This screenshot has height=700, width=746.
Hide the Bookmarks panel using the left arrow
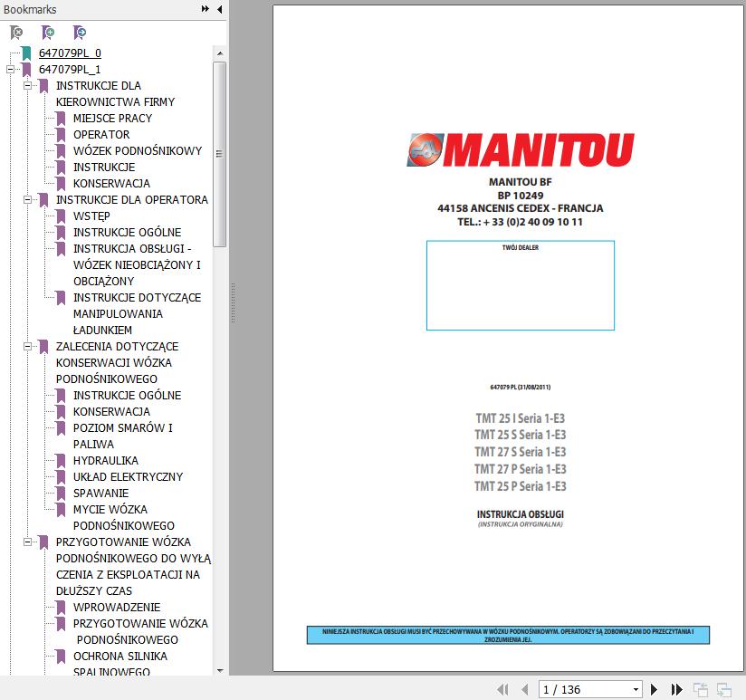pos(220,9)
